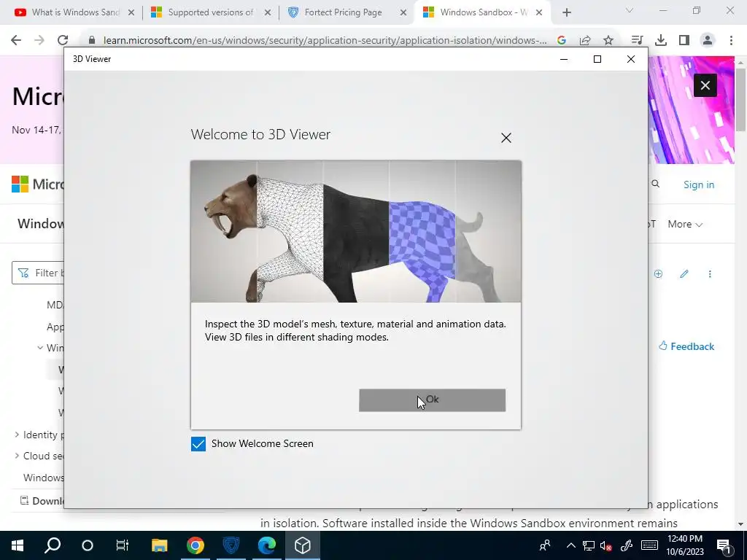747x560 pixels.
Task: Open Windows Start menu
Action: [x=18, y=545]
